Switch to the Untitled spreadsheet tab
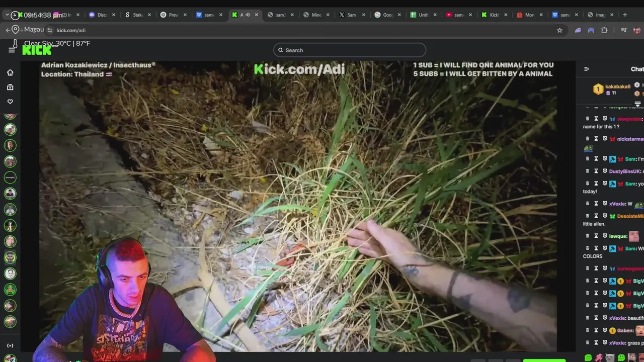 [423, 15]
